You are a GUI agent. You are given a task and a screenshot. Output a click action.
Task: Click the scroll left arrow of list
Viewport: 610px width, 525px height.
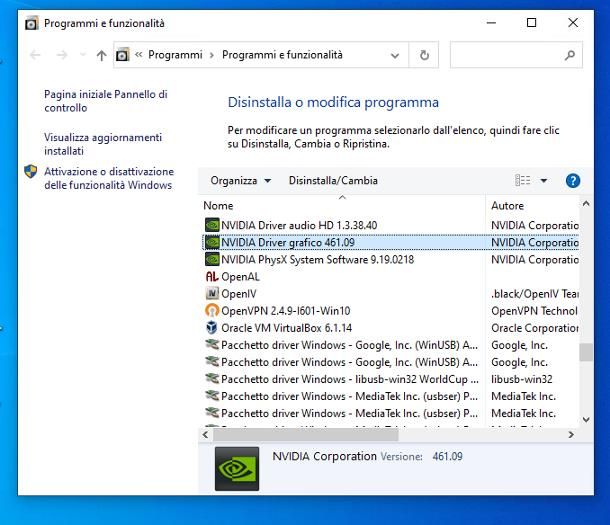205,435
